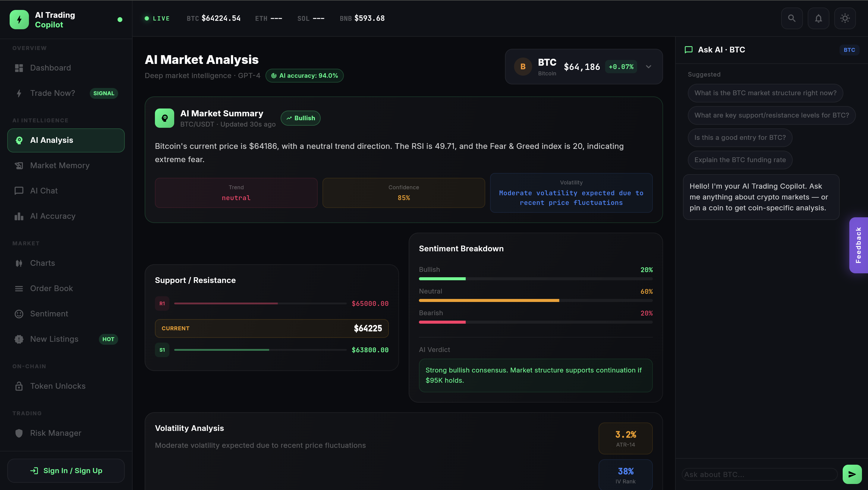Click the Bullish sentiment progress bar
Screen dimensions: 868x490
coord(536,279)
